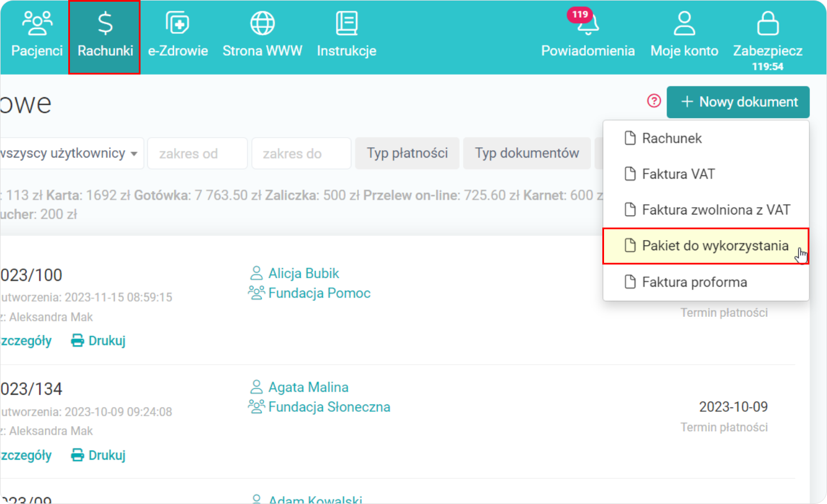This screenshot has width=827, height=504.
Task: Choose Pakiet do wykorzystania
Action: pos(706,246)
